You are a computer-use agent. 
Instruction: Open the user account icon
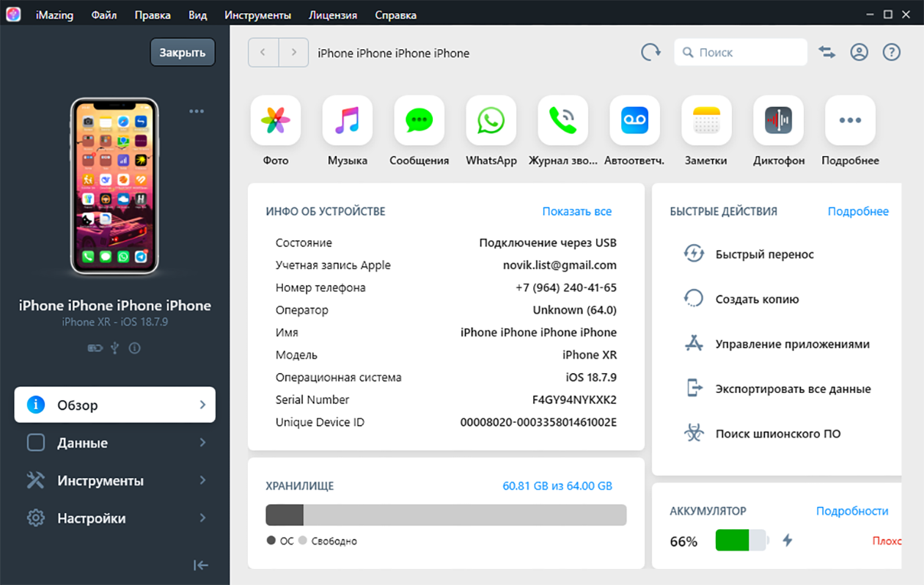[859, 53]
